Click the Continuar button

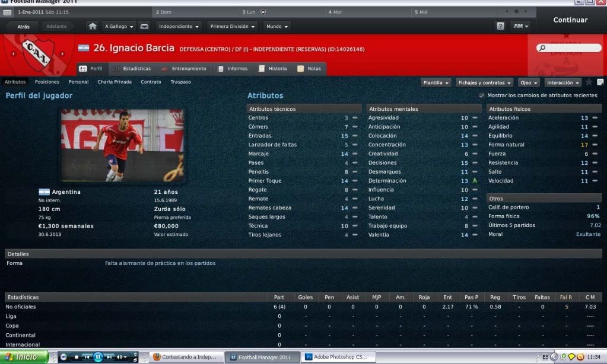(570, 20)
